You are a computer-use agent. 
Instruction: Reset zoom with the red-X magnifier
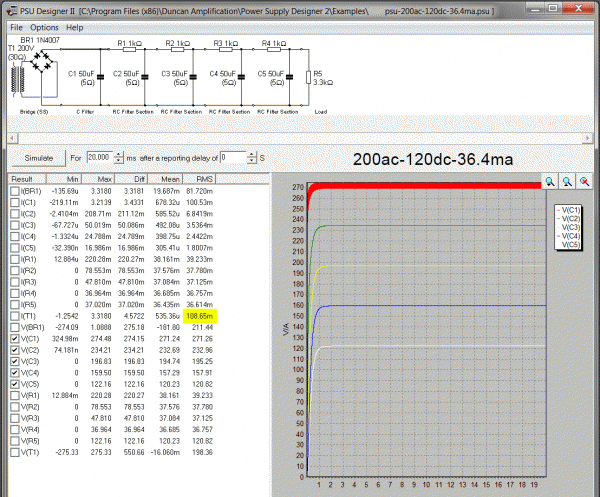tap(584, 182)
